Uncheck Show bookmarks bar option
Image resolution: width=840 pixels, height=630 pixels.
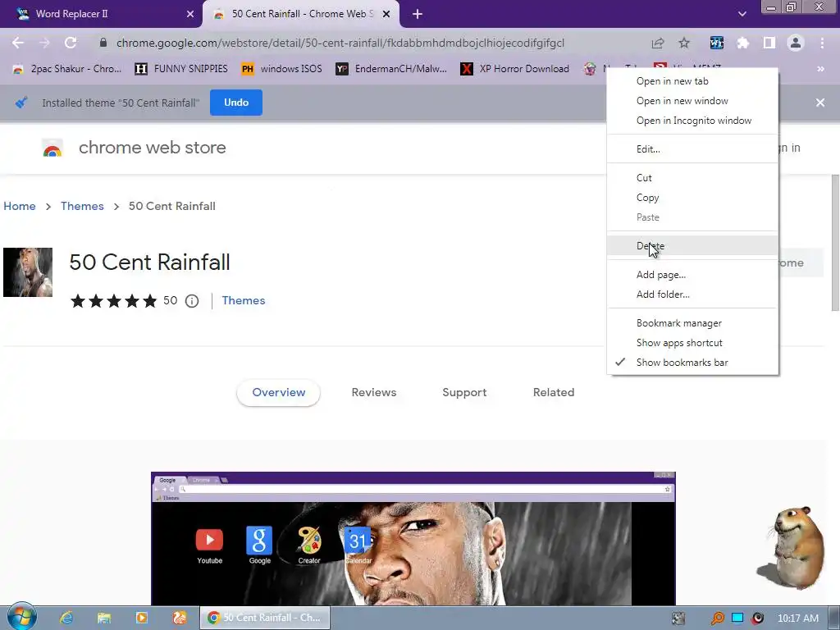click(692, 363)
